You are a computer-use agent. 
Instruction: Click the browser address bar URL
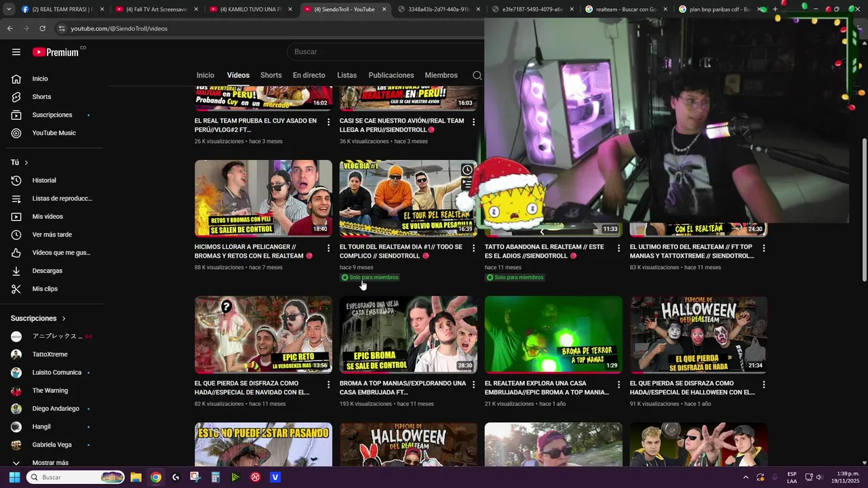(119, 28)
